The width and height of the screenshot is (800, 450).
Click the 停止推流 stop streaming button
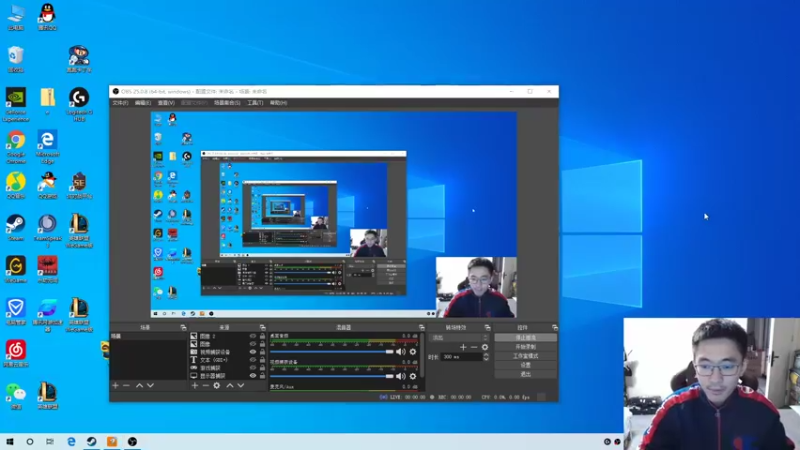click(526, 338)
